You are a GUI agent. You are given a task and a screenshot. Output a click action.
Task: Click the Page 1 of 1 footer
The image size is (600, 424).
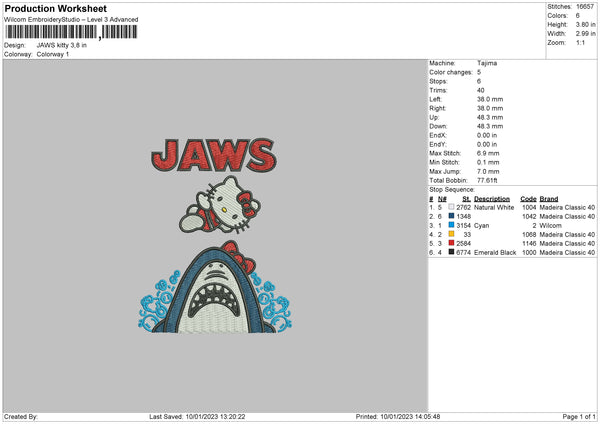[579, 417]
